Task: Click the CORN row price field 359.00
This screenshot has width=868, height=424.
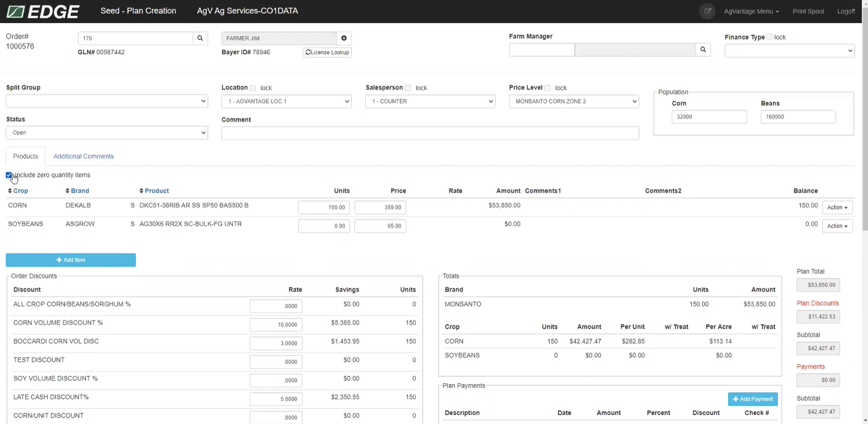Action: tap(380, 207)
